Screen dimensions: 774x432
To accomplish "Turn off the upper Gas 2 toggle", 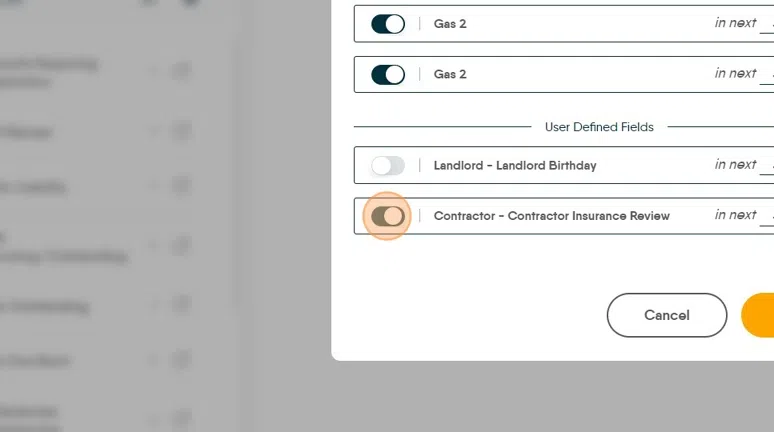I will pyautogui.click(x=387, y=24).
